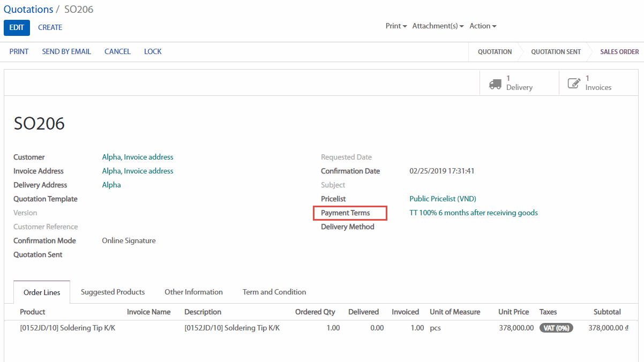Image resolution: width=644 pixels, height=362 pixels.
Task: Click the blue EDIT button
Action: (17, 28)
